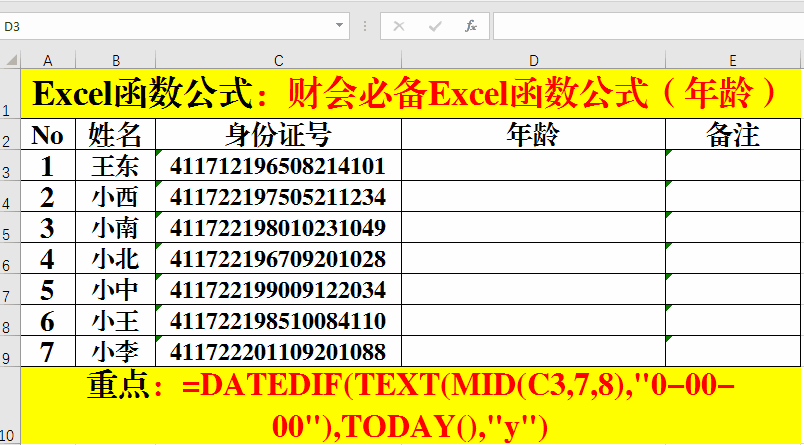Viewport: 804px width, 445px height.
Task: Select the cell with name 小王
Action: 115,320
